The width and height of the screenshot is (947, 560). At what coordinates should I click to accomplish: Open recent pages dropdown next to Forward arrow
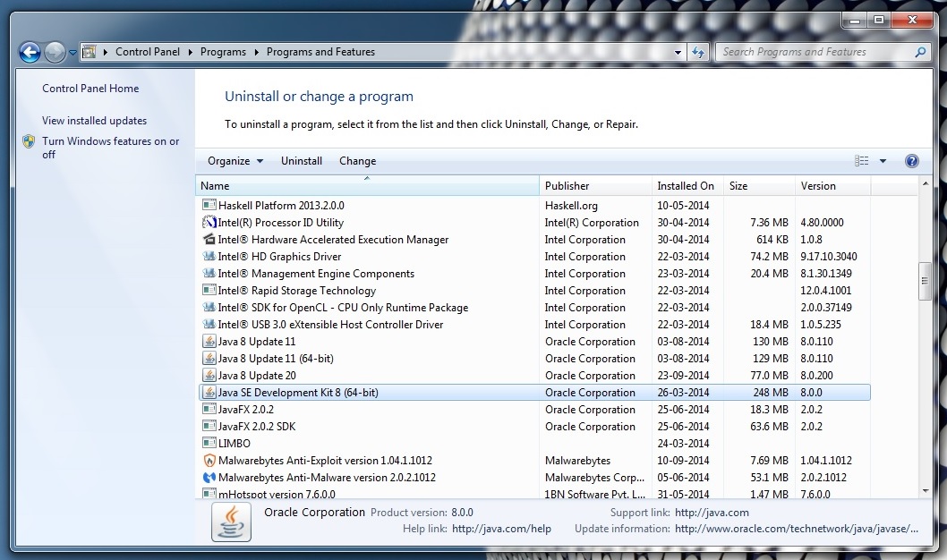73,53
